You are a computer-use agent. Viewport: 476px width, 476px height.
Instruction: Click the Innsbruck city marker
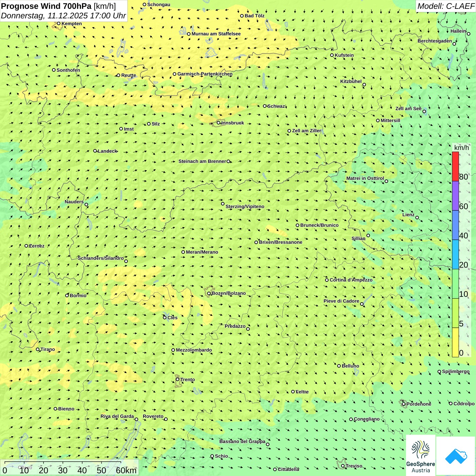coord(219,123)
